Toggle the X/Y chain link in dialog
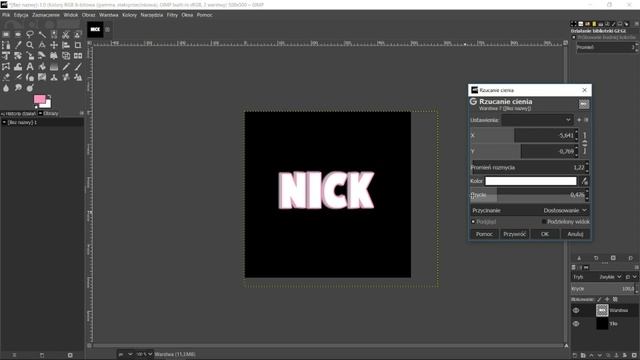640x360 pixels. 584,143
